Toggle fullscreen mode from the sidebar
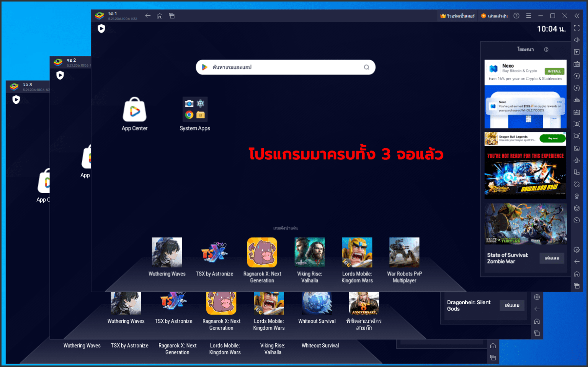 point(577,28)
